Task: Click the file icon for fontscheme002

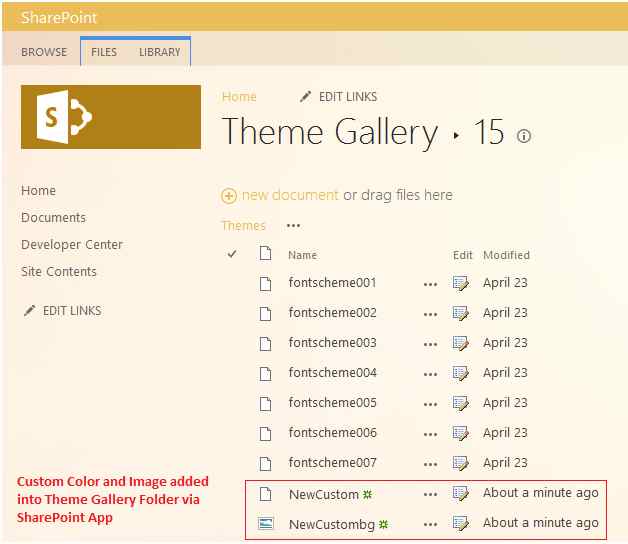Action: point(265,314)
